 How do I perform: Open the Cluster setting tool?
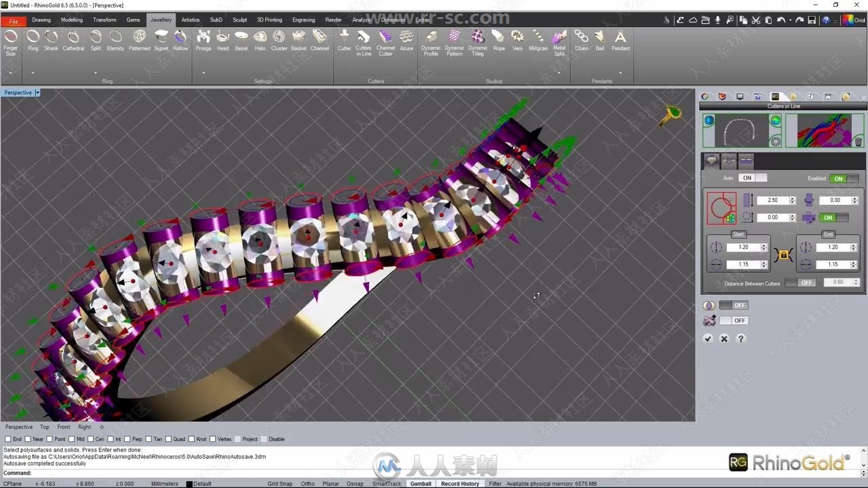(x=279, y=41)
